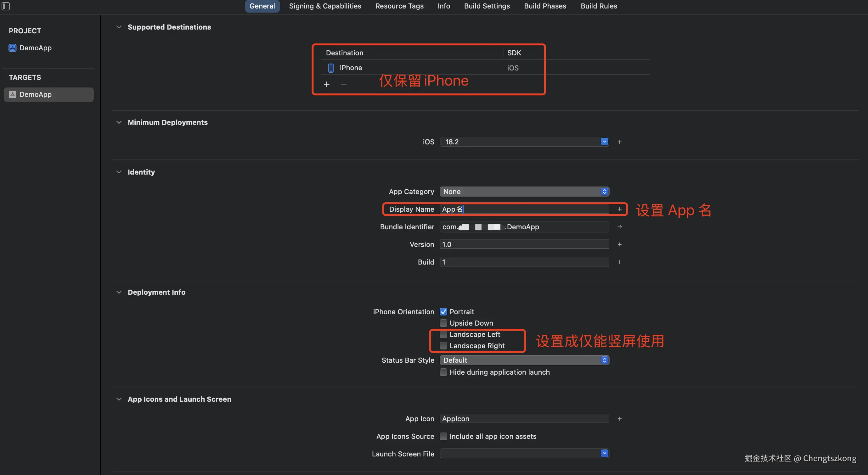Viewport: 868px width, 475px height.
Task: Enable the Landscape Left checkbox
Action: 443,334
